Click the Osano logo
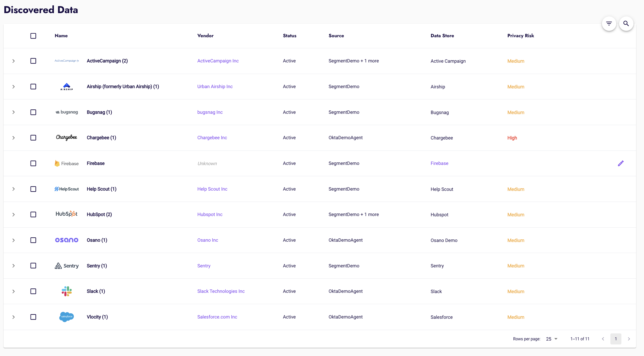The width and height of the screenshot is (644, 356). point(67,240)
